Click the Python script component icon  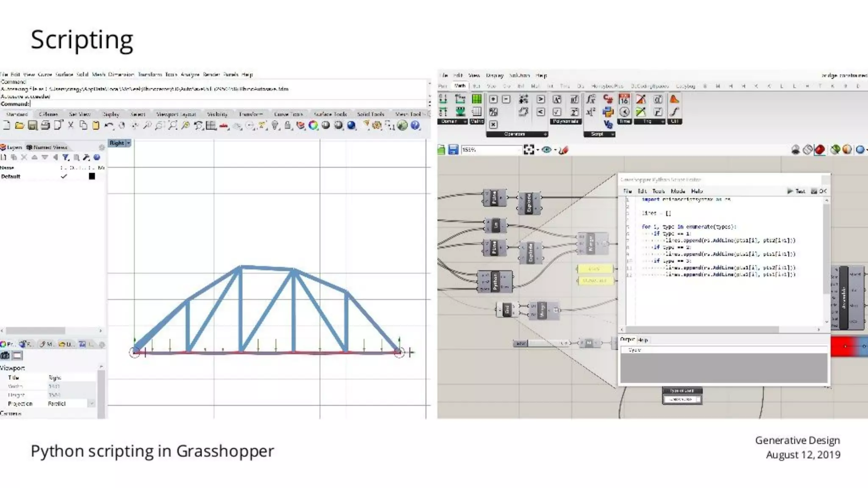click(x=608, y=112)
